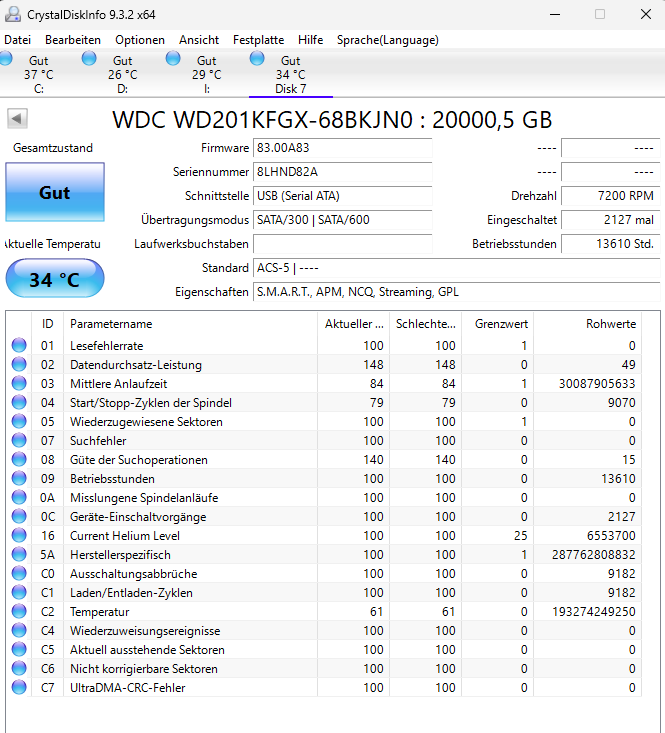This screenshot has height=733, width=665.
Task: Click status orb for Current Helium Level
Action: coord(19,535)
